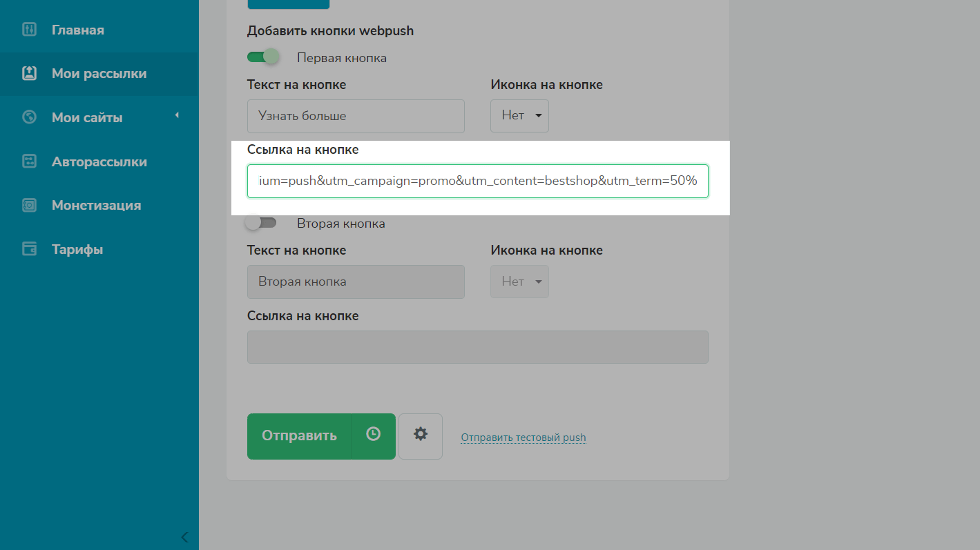Click the clock schedule icon beside Отправить
This screenshot has width=980, height=550.
tap(373, 435)
